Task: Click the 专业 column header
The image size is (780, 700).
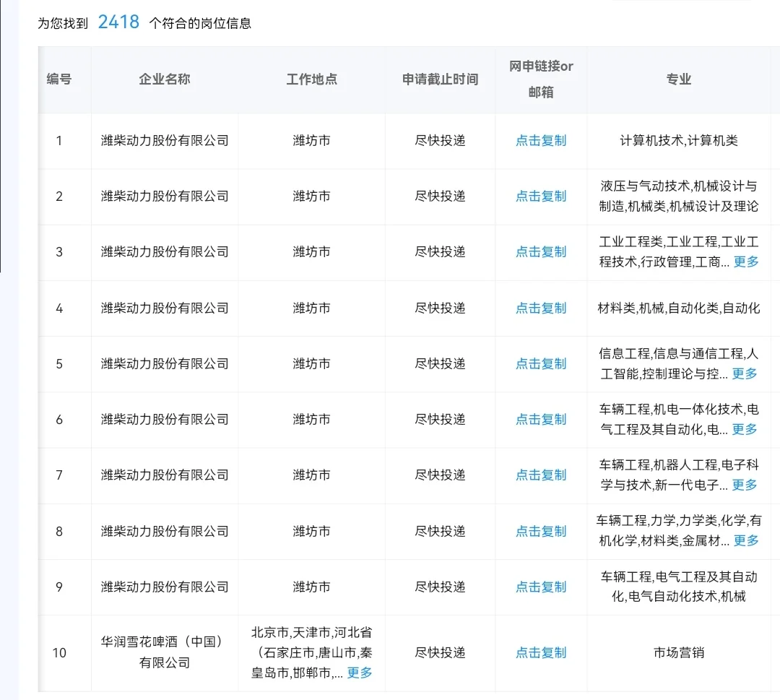Action: 677,80
